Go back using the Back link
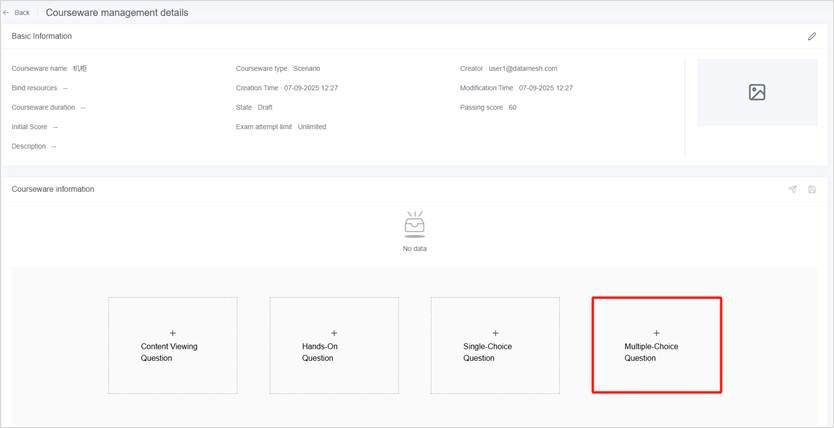Screen dimensions: 834x428 (22, 13)
